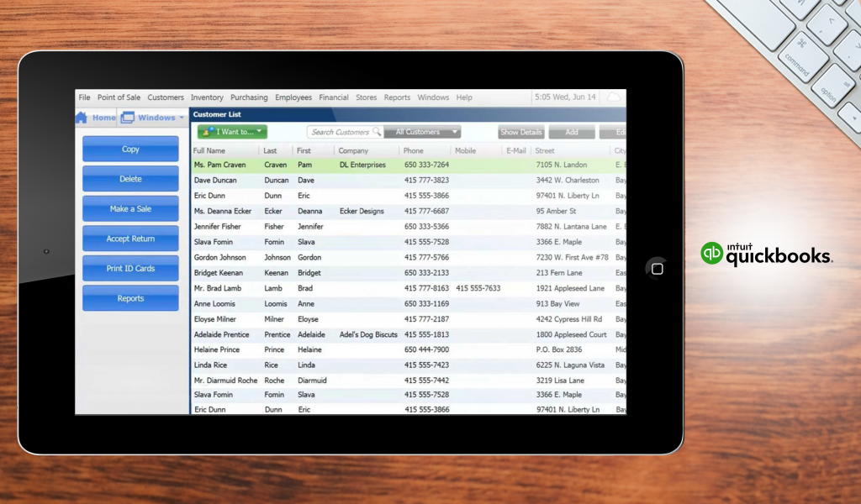Select the Adelaide Prentice customer row
The height and width of the screenshot is (504, 861).
222,334
